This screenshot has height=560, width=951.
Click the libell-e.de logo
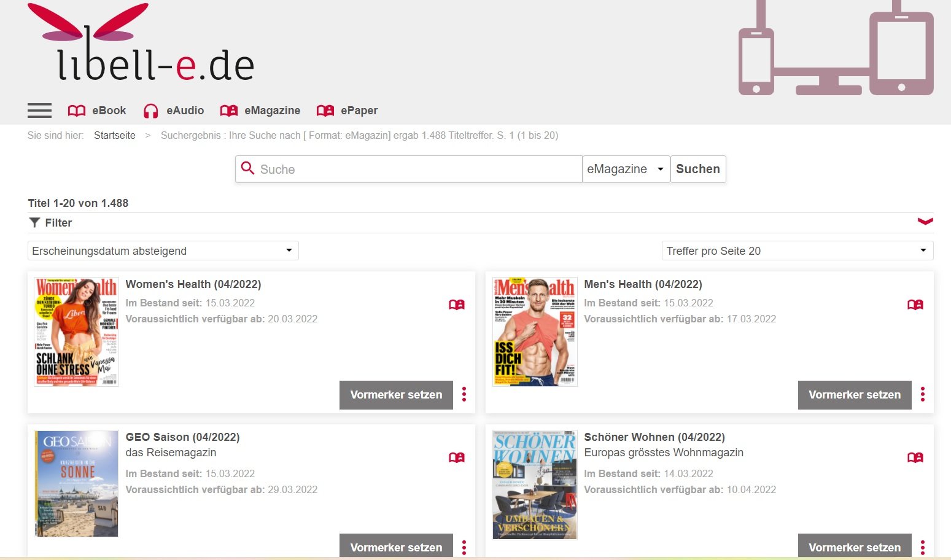tap(141, 42)
